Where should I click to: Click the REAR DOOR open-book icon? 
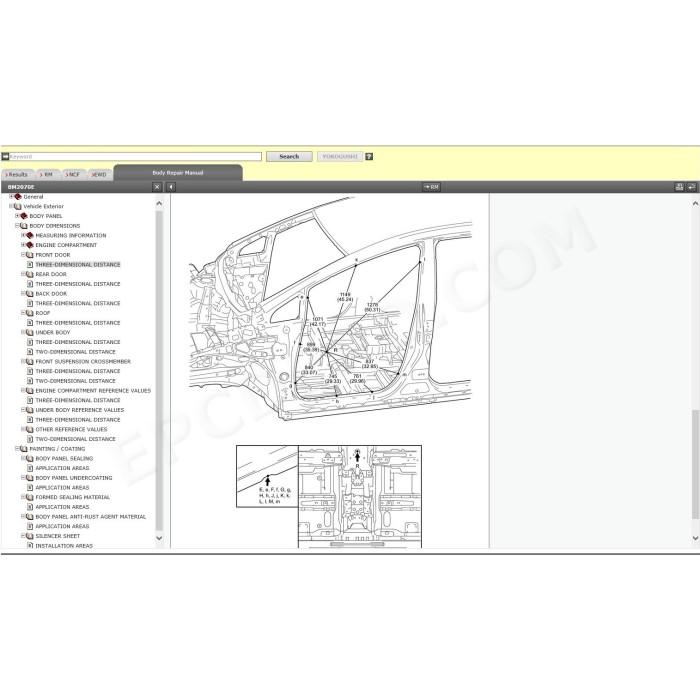point(30,275)
